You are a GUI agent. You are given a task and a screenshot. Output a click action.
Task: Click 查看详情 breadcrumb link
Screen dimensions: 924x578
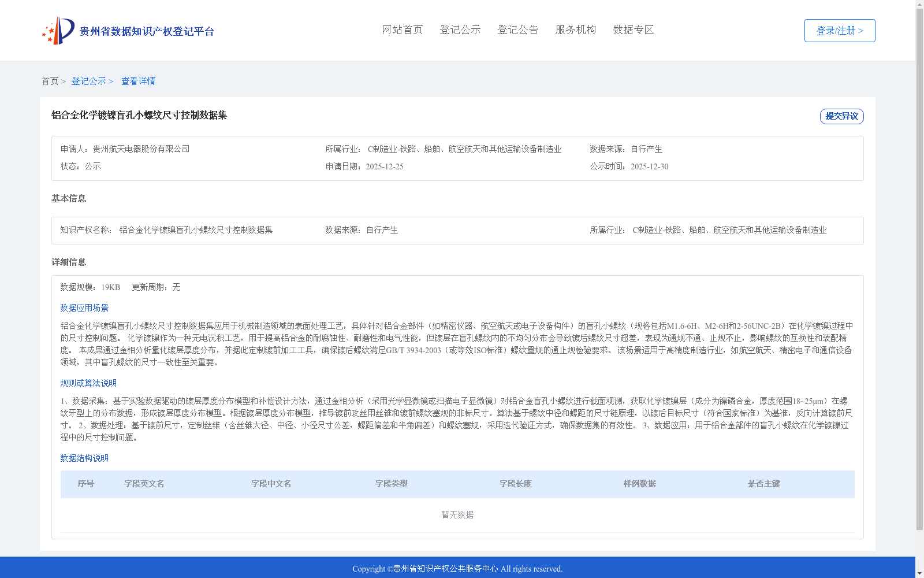[138, 81]
